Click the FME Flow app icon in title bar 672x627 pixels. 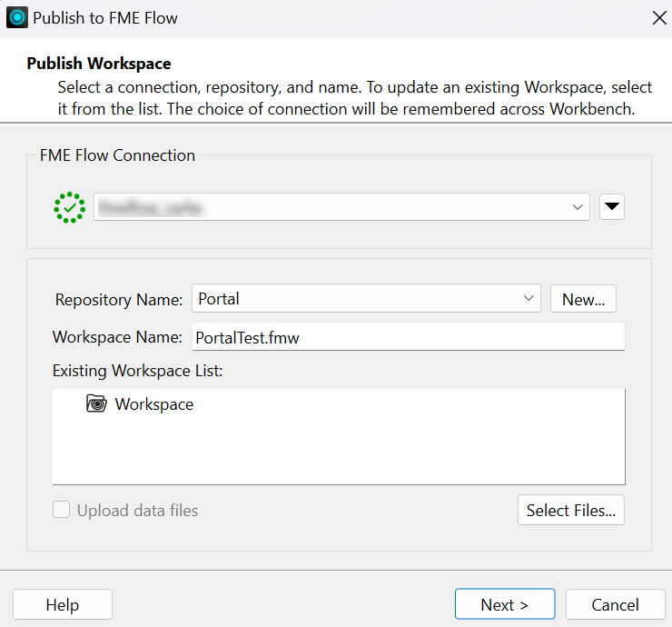click(17, 17)
